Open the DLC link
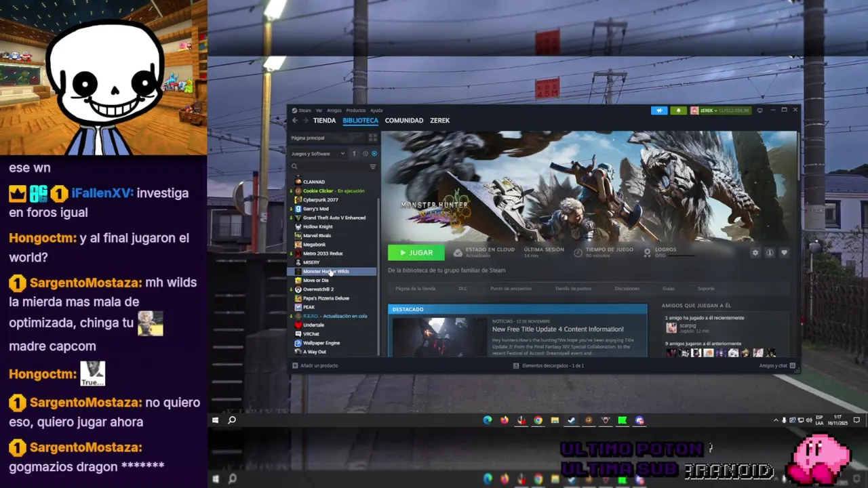 463,289
